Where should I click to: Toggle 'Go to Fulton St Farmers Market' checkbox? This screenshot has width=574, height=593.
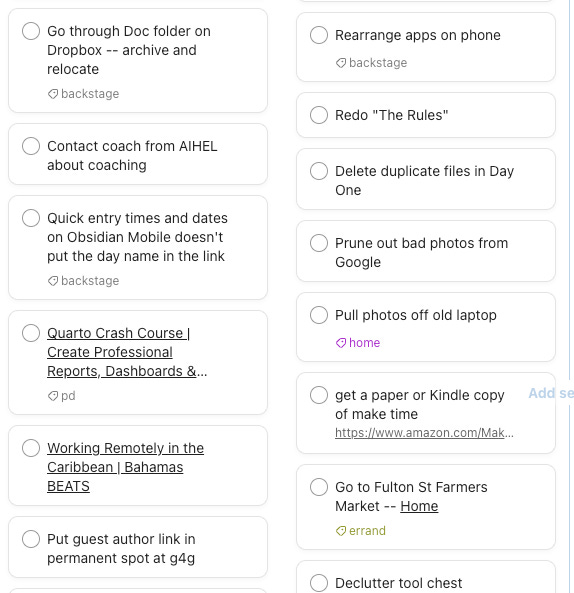coord(319,487)
